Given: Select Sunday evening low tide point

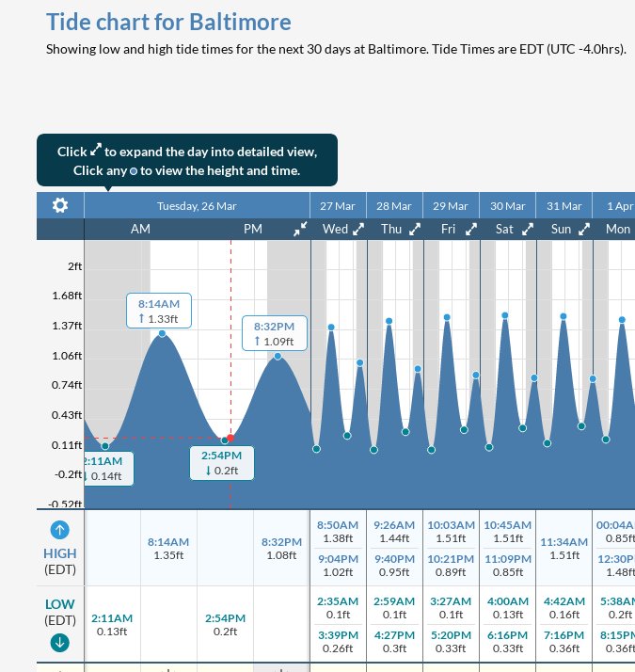Looking at the screenshot, I should point(581,426).
